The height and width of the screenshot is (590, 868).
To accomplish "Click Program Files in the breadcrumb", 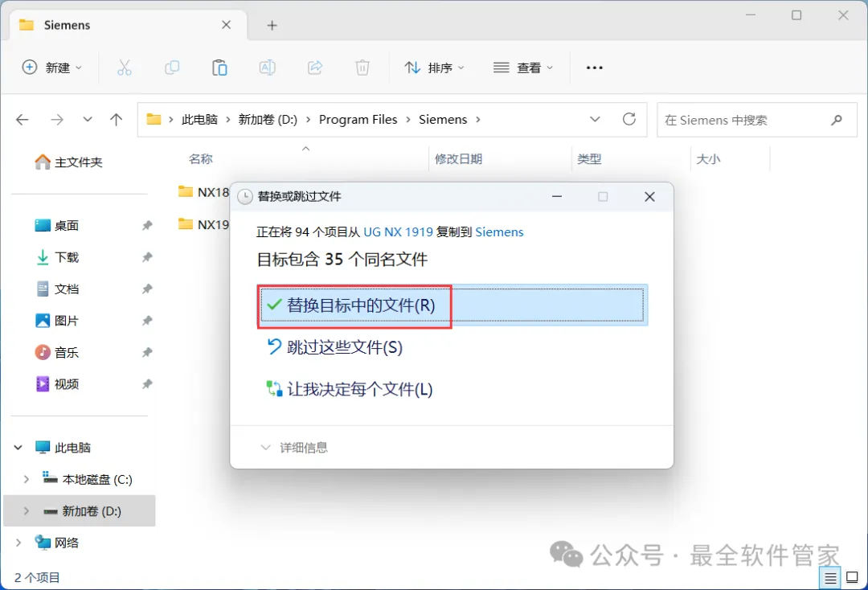I will 358,120.
